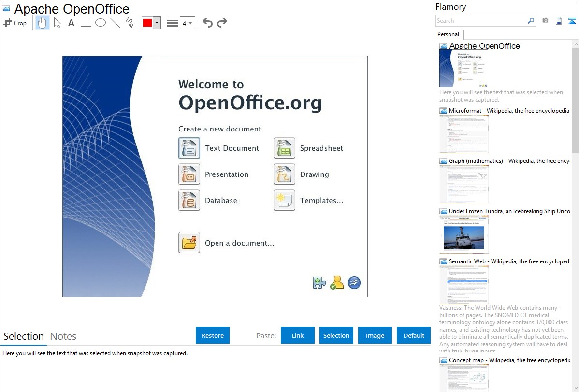
Task: Open the color picker dropdown arrow
Action: click(157, 23)
